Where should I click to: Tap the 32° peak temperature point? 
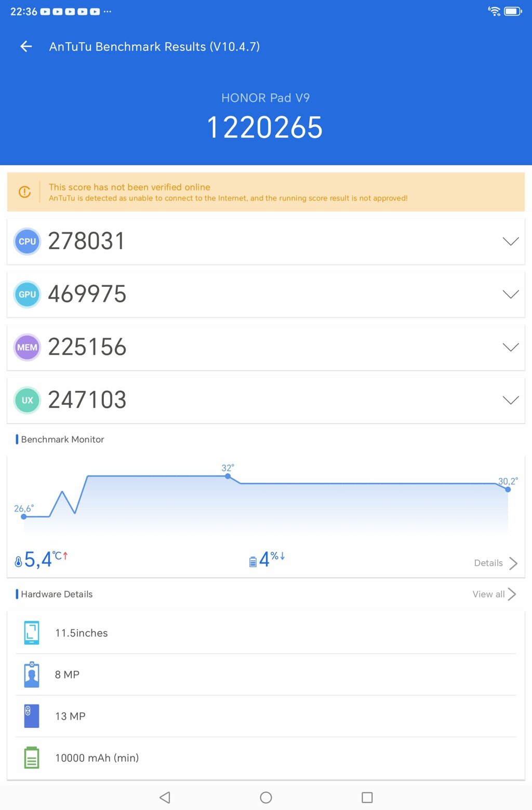[228, 476]
